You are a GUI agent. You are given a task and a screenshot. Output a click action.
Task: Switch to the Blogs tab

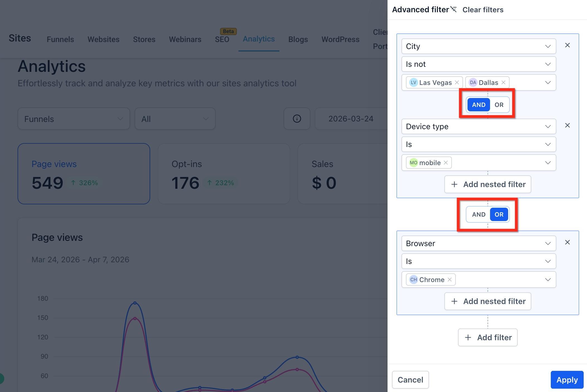tap(298, 39)
